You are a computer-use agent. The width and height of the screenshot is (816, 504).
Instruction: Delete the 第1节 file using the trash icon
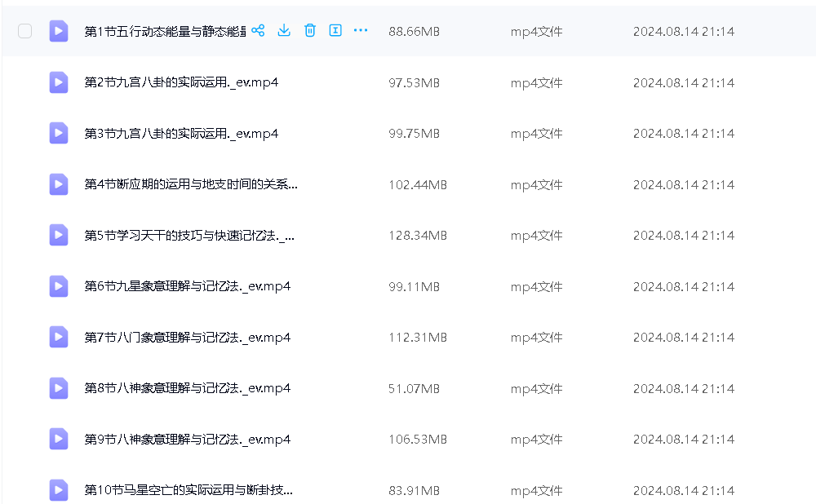310,31
